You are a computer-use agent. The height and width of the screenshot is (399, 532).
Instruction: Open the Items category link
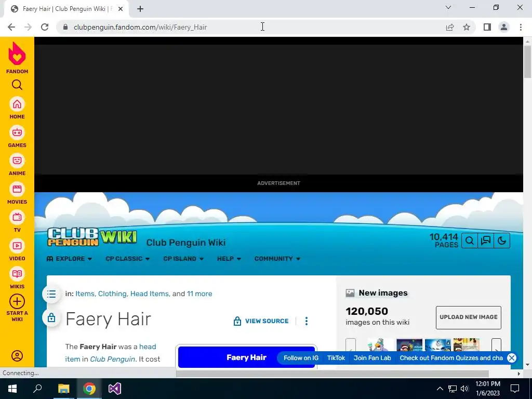pos(85,294)
